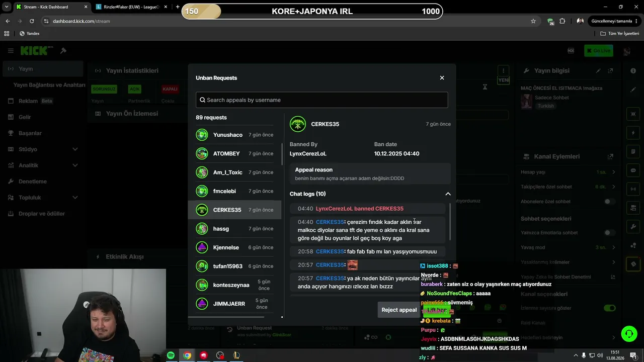Screen dimensions: 644x362
Task: Open the profile avatar beside Go Live
Action: [x=626, y=51]
